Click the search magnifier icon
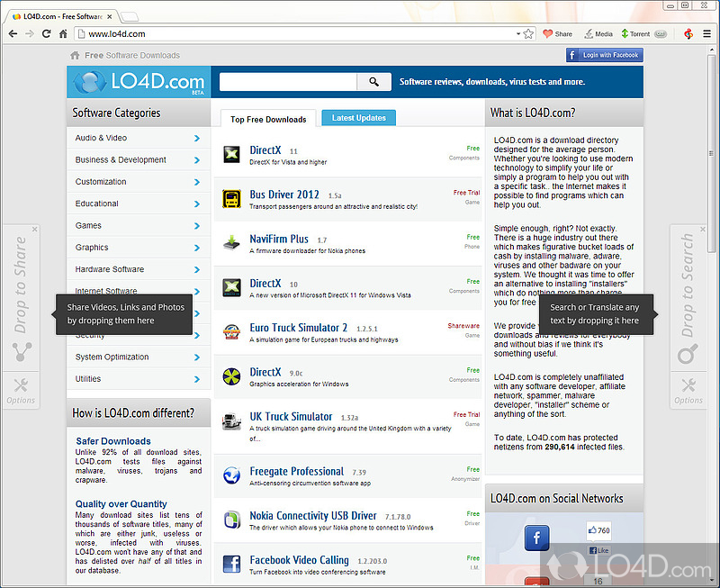 point(374,81)
